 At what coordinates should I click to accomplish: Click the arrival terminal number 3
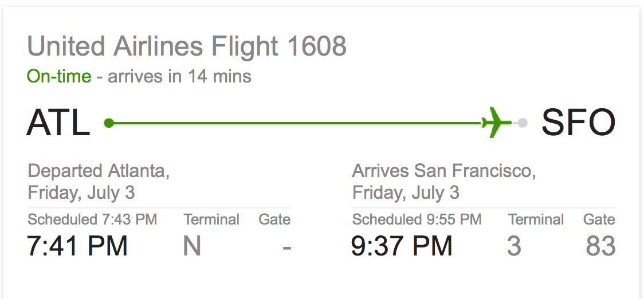(x=514, y=246)
